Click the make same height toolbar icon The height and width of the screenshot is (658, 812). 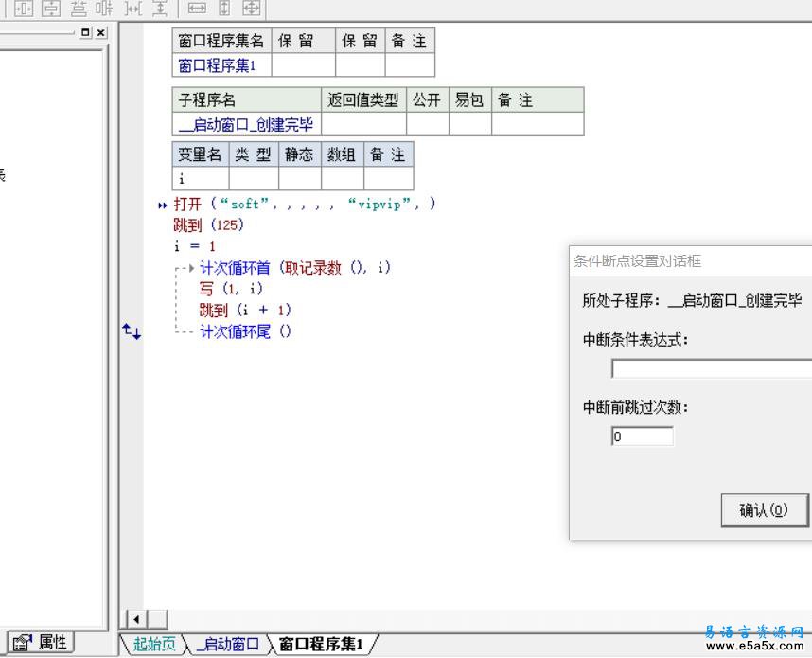224,8
